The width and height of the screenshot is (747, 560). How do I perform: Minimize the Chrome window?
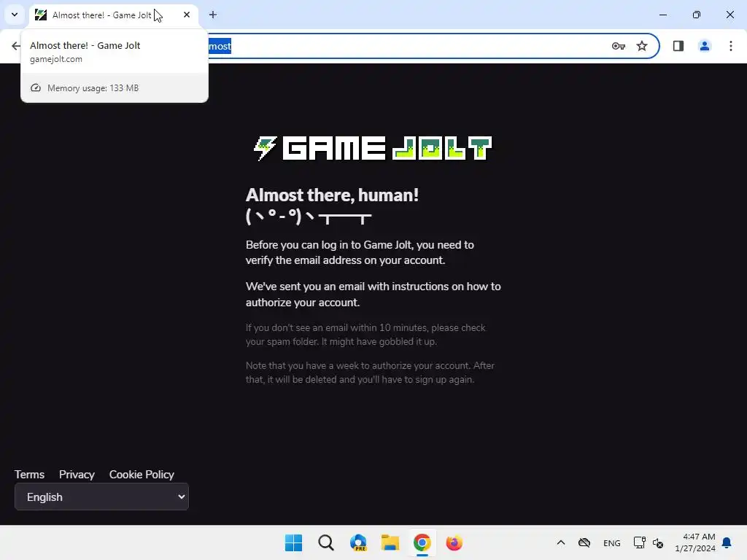(x=662, y=15)
